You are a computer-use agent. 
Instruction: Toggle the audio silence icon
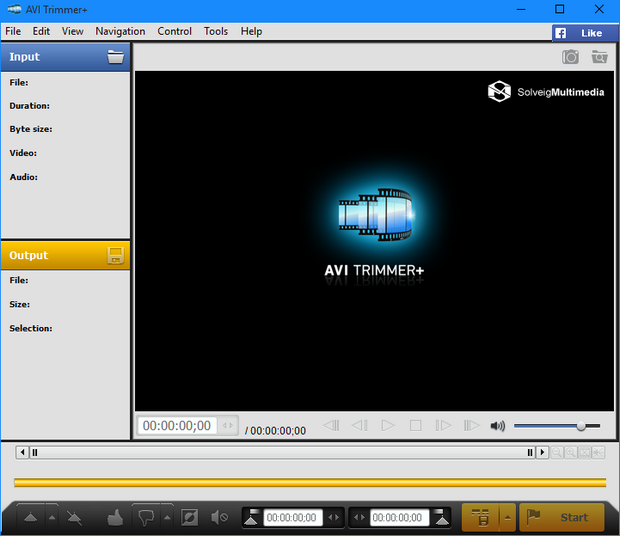tap(219, 517)
